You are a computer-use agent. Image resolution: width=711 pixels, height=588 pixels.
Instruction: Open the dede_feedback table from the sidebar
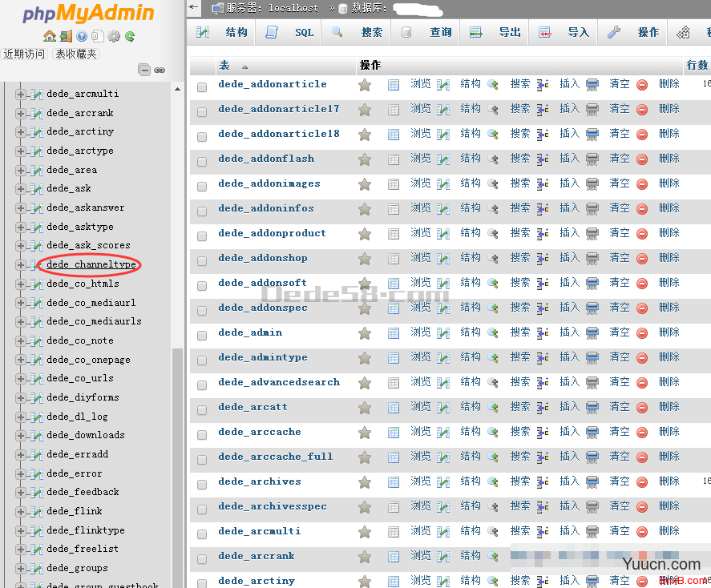point(83,492)
